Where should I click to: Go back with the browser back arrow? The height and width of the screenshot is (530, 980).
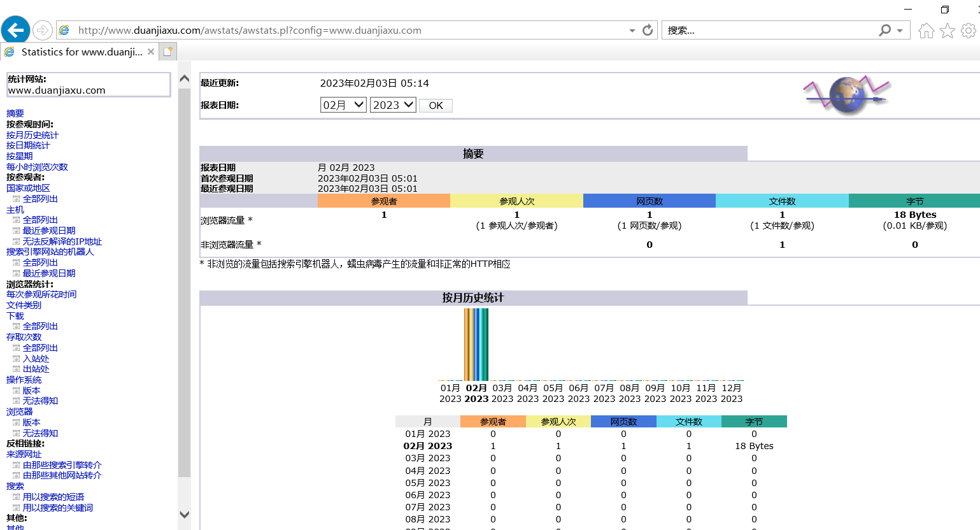15,30
